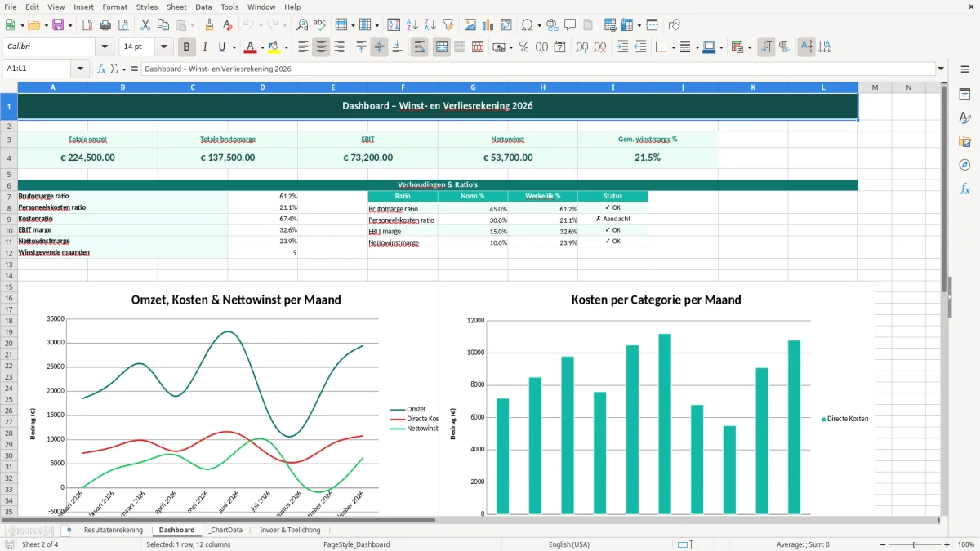
Task: Open sidebar Gallery icon
Action: [x=964, y=141]
